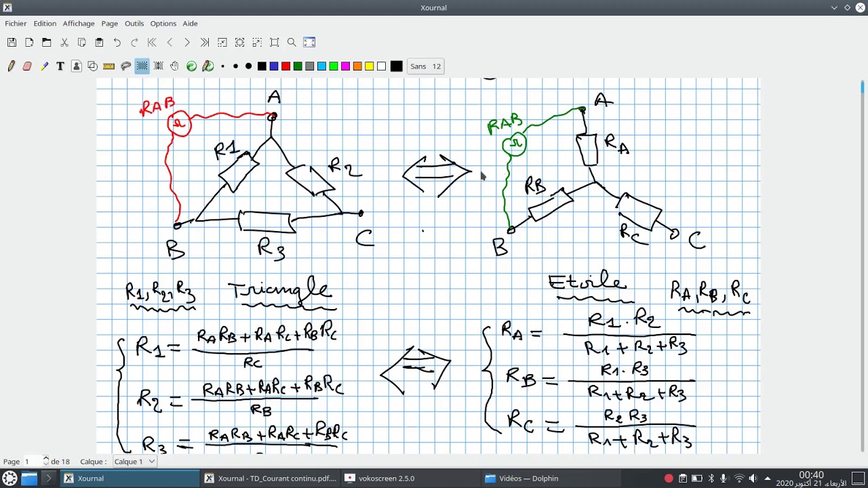
Task: Toggle fullscreen mode icon
Action: tap(309, 42)
